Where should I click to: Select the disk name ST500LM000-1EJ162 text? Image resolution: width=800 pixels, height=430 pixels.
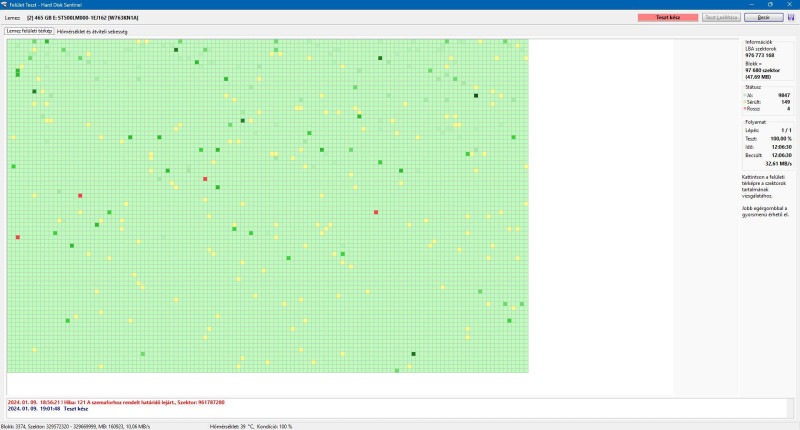[x=82, y=18]
